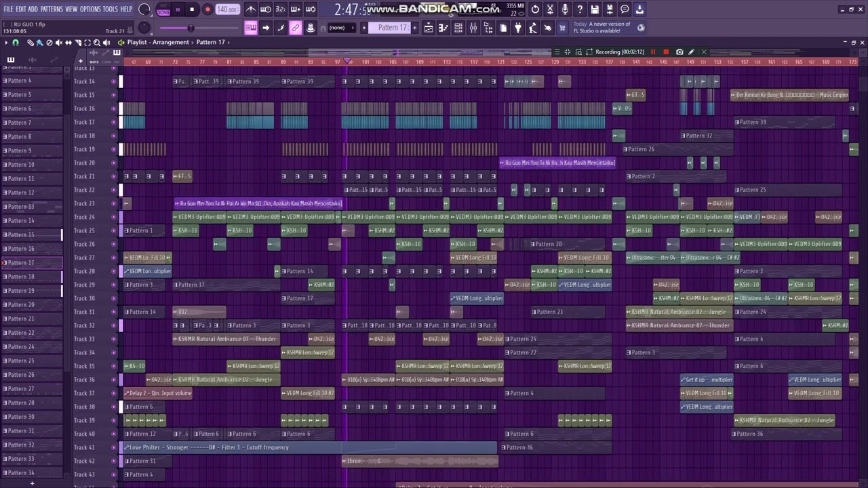Toggle the recording countdown icon
This screenshot has width=868, height=488.
click(281, 9)
